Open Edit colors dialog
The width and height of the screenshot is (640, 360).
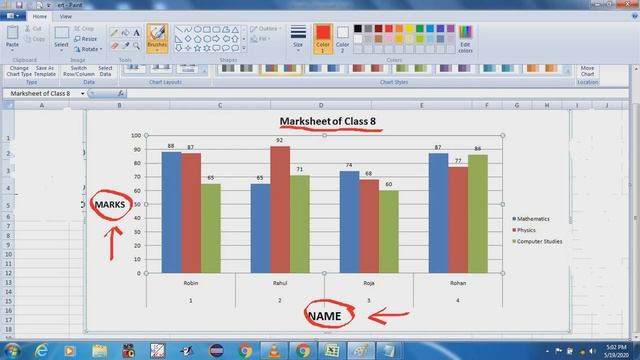click(465, 39)
